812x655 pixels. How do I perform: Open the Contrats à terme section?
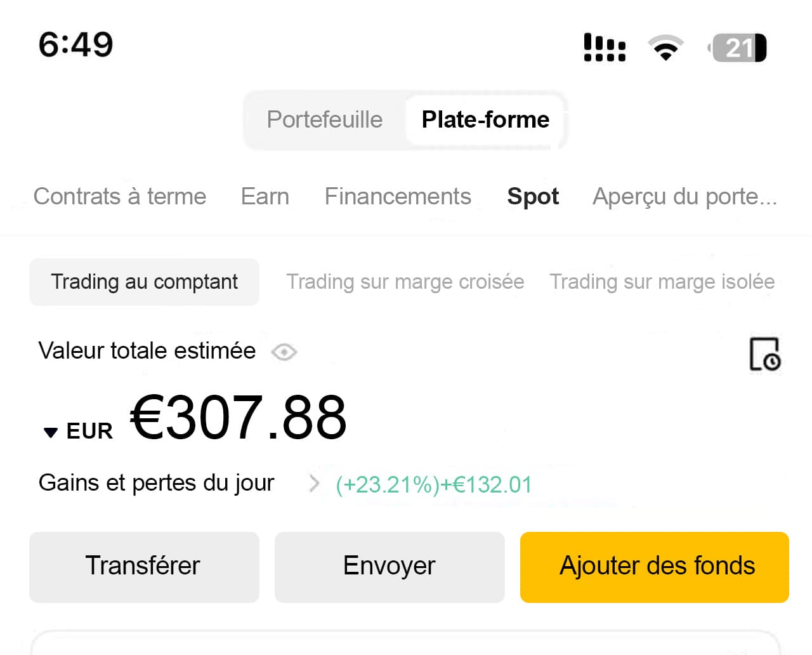click(120, 197)
